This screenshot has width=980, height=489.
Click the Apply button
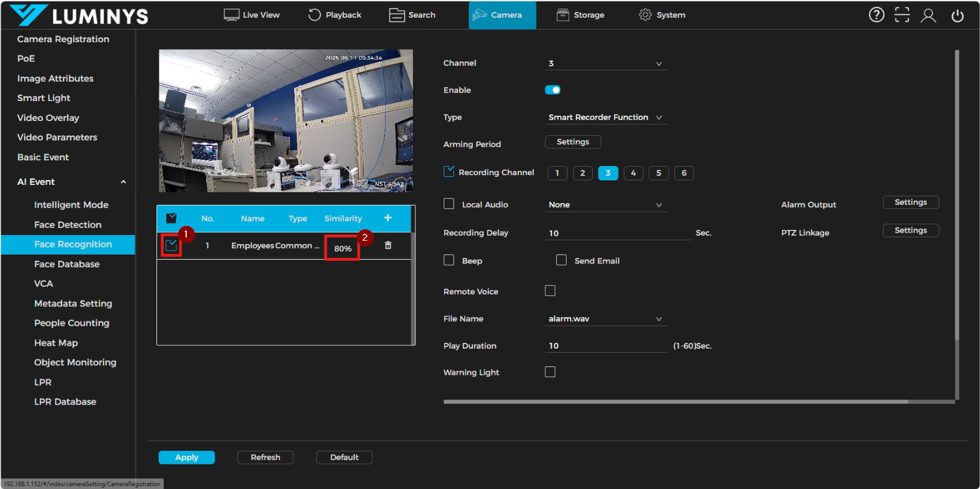coord(186,458)
